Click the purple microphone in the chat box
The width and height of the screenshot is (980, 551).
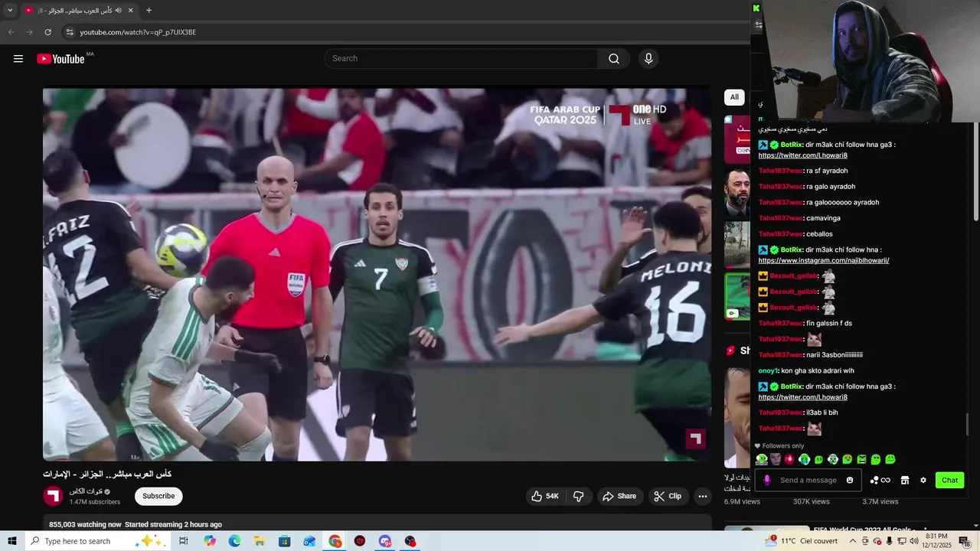point(767,480)
